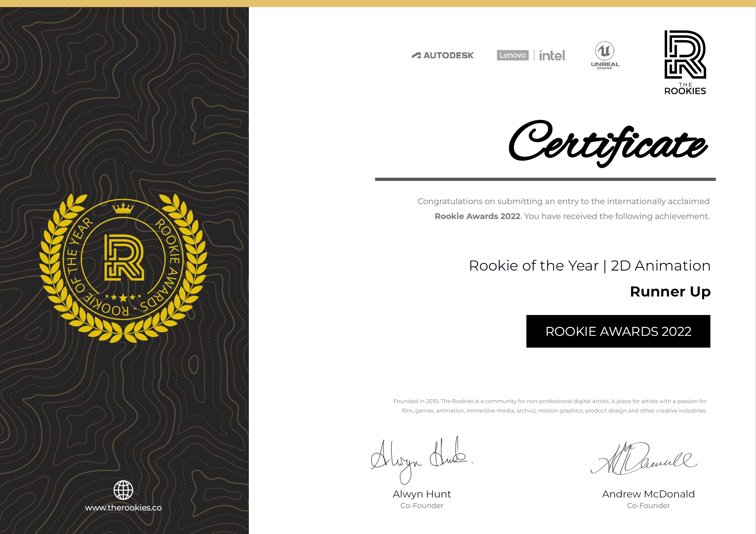756x534 pixels.
Task: Click the 'Rookie of the Year | 2D Animation' line
Action: point(590,266)
